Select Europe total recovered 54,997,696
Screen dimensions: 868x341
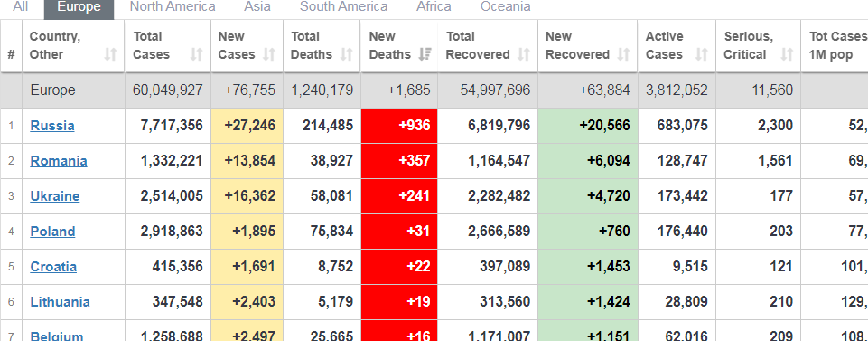tap(495, 90)
